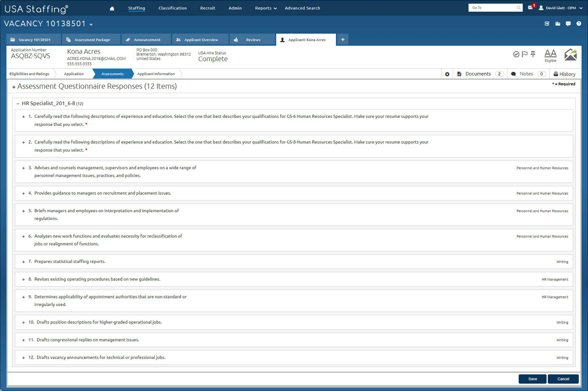Click the send email envelope icon for applicant
Viewport: 588px width, 391px height.
point(571,55)
